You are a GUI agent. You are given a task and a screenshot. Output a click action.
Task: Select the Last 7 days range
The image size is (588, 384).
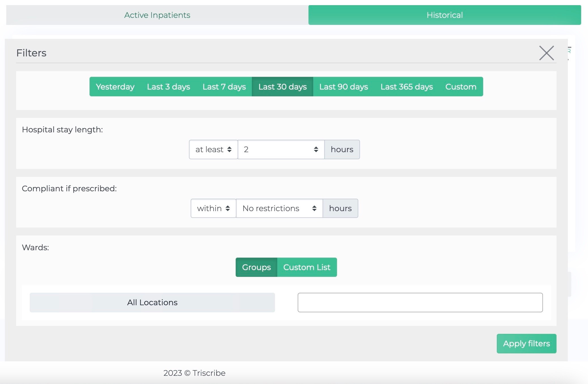(x=224, y=87)
